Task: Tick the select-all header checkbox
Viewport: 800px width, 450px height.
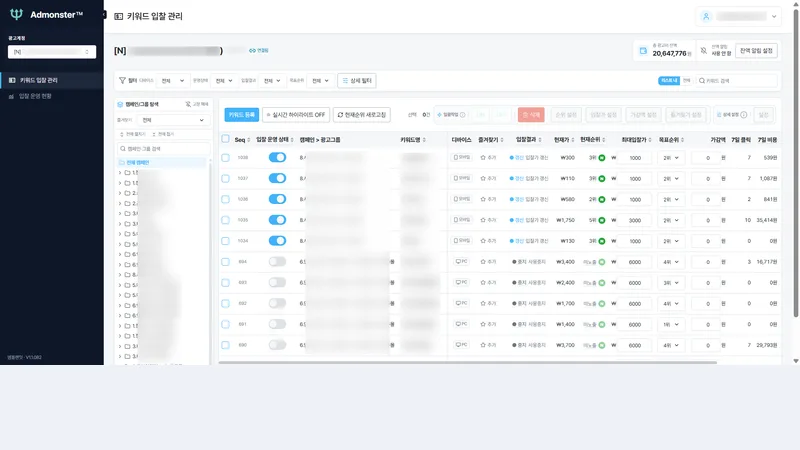Action: coord(225,139)
